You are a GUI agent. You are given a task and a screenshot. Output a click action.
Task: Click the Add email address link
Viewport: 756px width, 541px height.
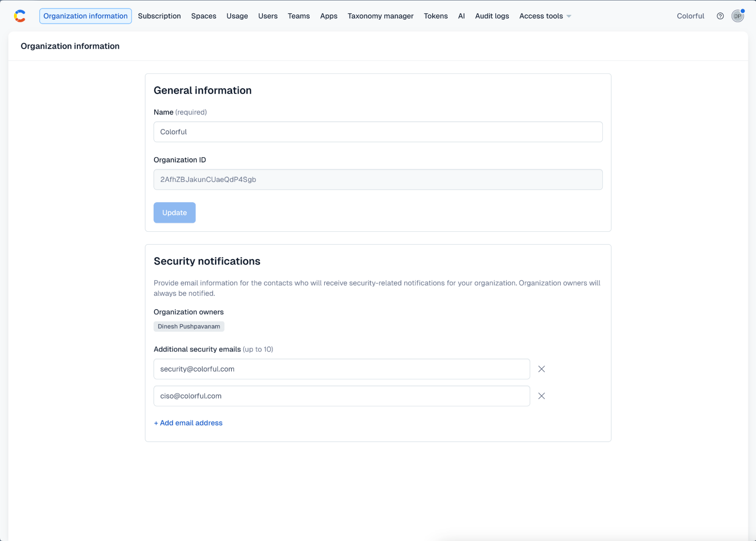coord(188,423)
